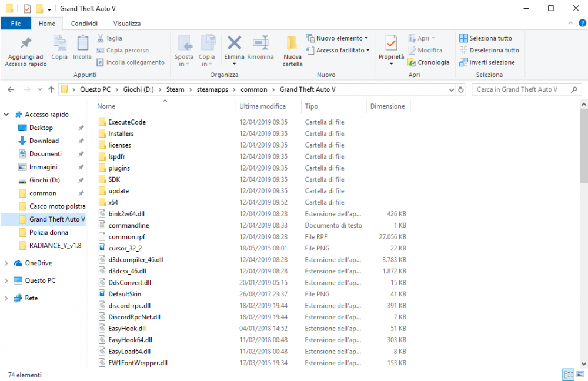The image size is (588, 381).
Task: Select Taglia scissors command
Action: pyautogui.click(x=110, y=38)
